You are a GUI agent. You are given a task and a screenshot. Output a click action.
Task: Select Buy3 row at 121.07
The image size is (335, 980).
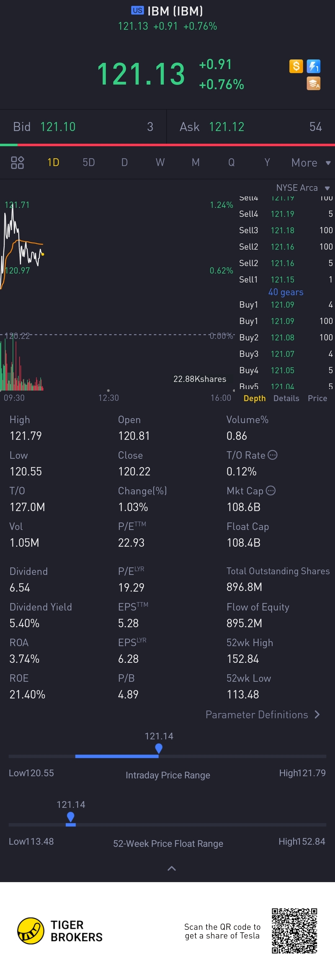tap(286, 354)
